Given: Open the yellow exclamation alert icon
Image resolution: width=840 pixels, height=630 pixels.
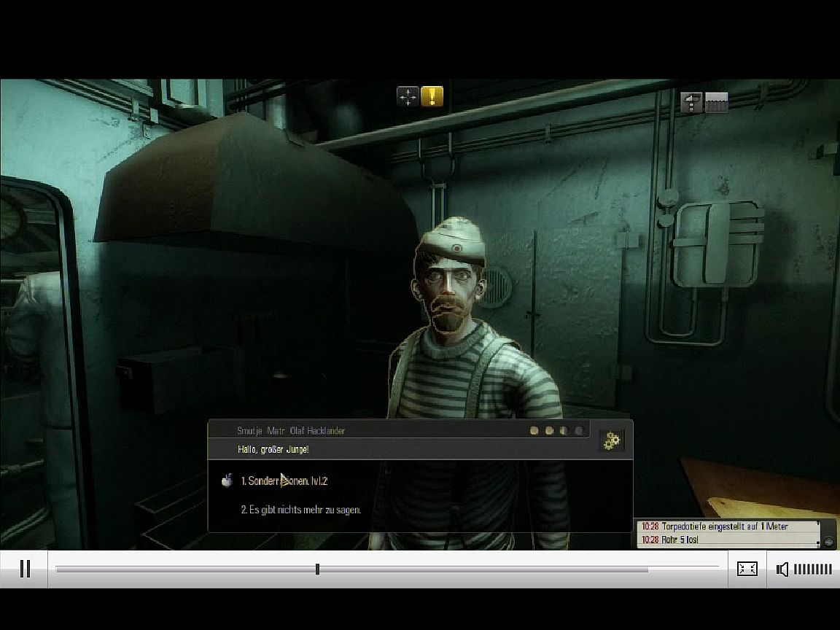Looking at the screenshot, I should pos(432,97).
